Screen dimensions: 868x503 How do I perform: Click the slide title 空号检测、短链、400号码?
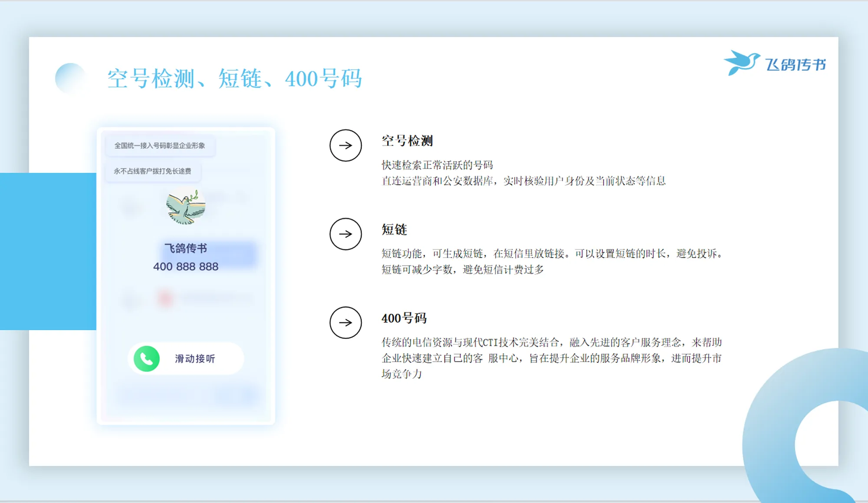click(x=234, y=79)
